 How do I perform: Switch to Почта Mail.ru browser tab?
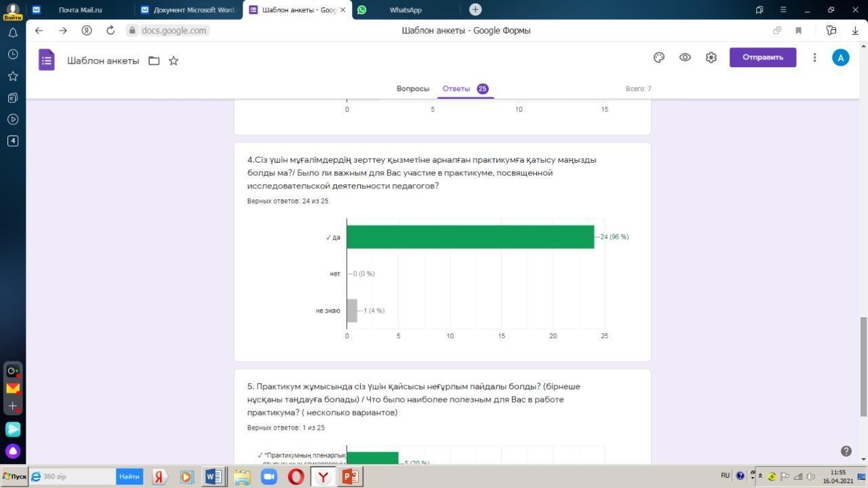[x=80, y=9]
